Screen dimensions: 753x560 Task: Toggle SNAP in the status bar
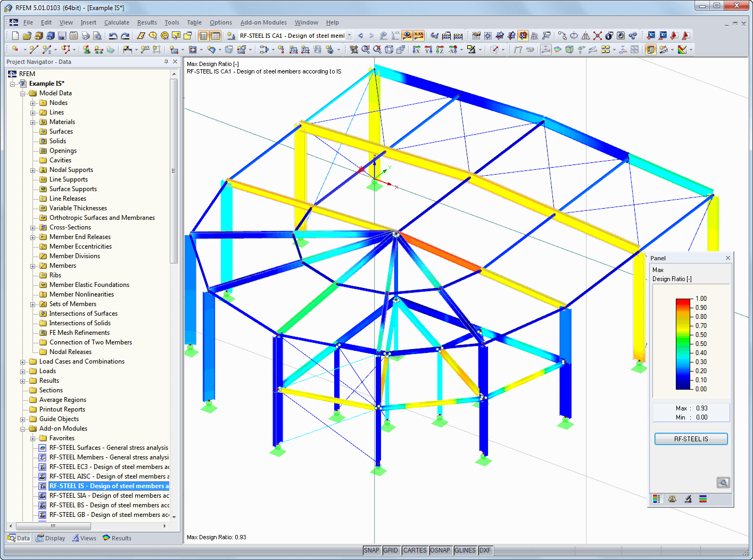tap(371, 550)
